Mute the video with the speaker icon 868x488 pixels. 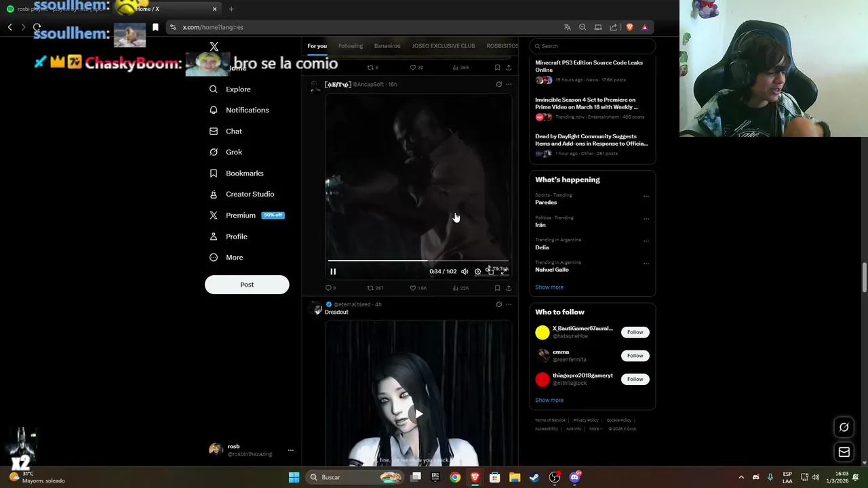(465, 271)
